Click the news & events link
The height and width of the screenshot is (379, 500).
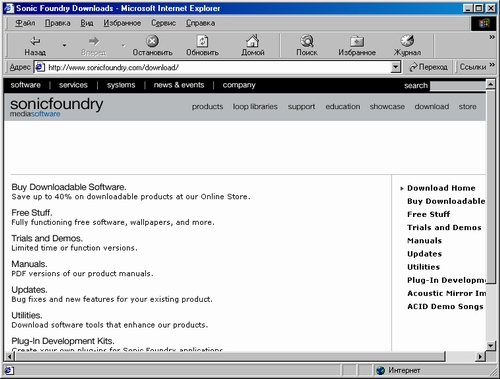pyautogui.click(x=179, y=85)
